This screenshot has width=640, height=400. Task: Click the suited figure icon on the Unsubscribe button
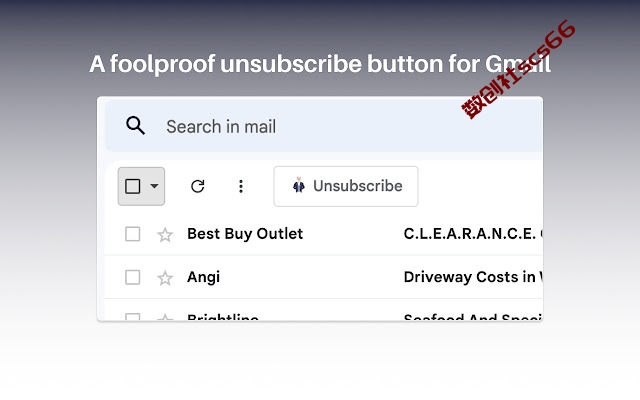[x=299, y=185]
